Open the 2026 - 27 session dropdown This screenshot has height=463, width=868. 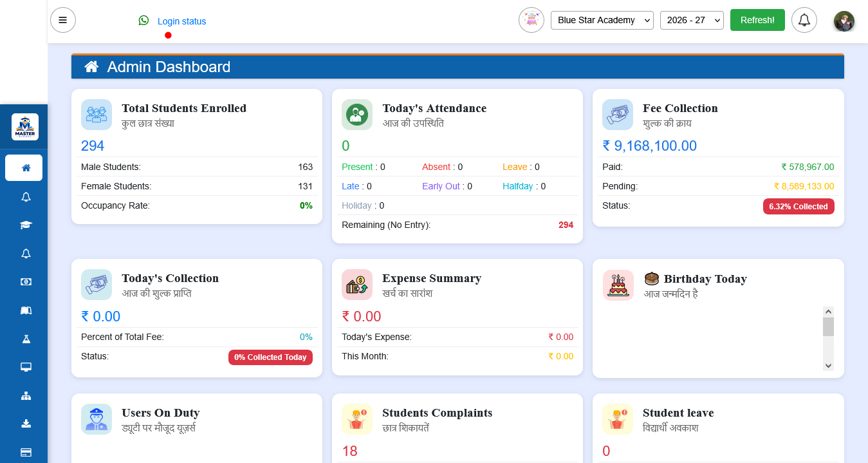point(692,20)
